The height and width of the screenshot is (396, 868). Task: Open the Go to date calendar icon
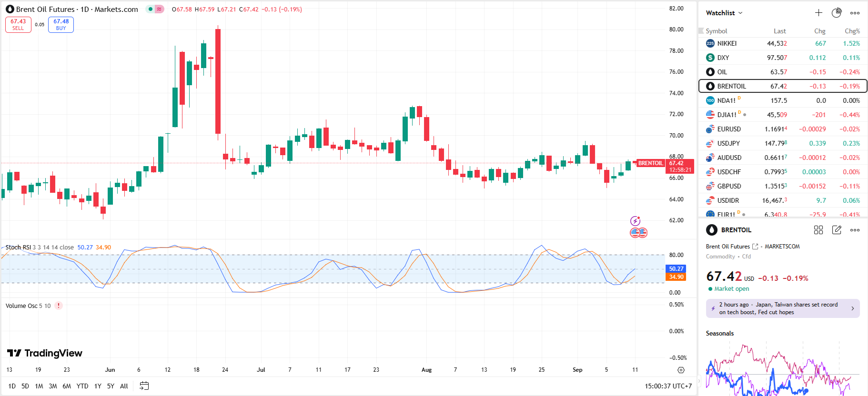[x=144, y=386]
